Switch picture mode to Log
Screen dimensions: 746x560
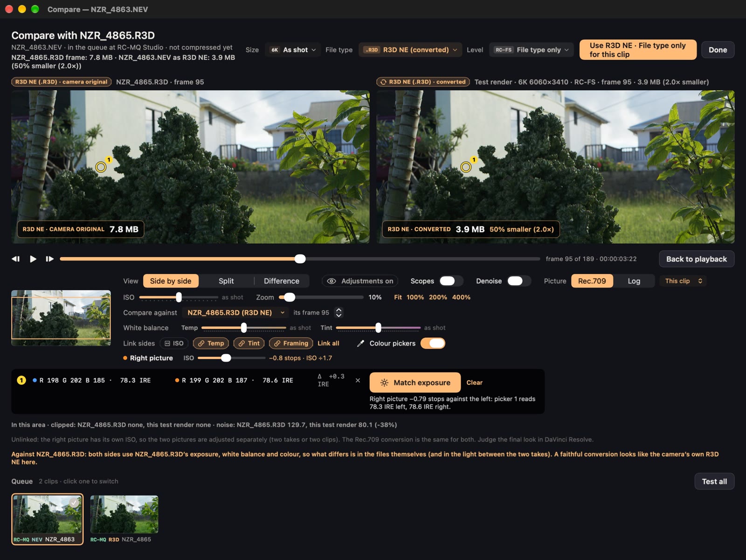tap(634, 281)
